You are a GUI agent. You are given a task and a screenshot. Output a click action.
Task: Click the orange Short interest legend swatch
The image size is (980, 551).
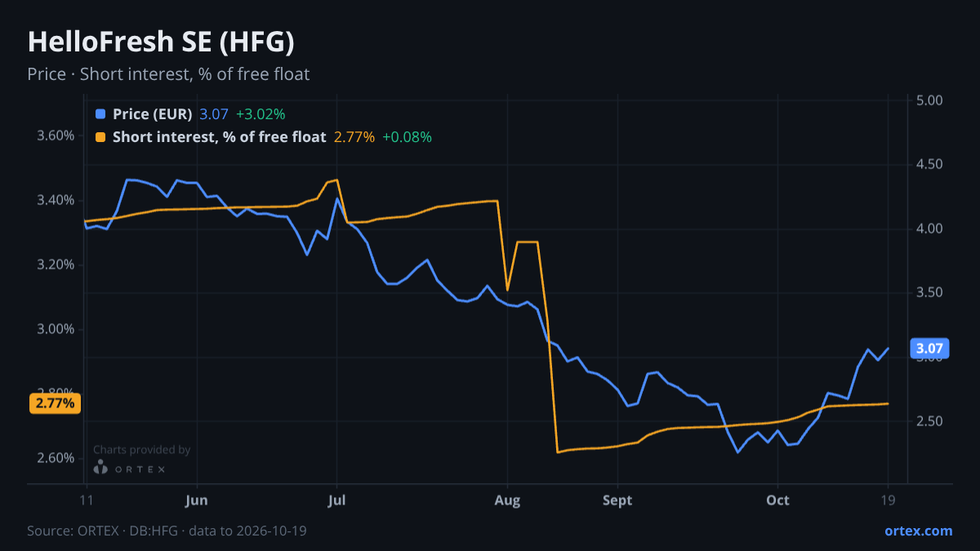click(x=100, y=137)
